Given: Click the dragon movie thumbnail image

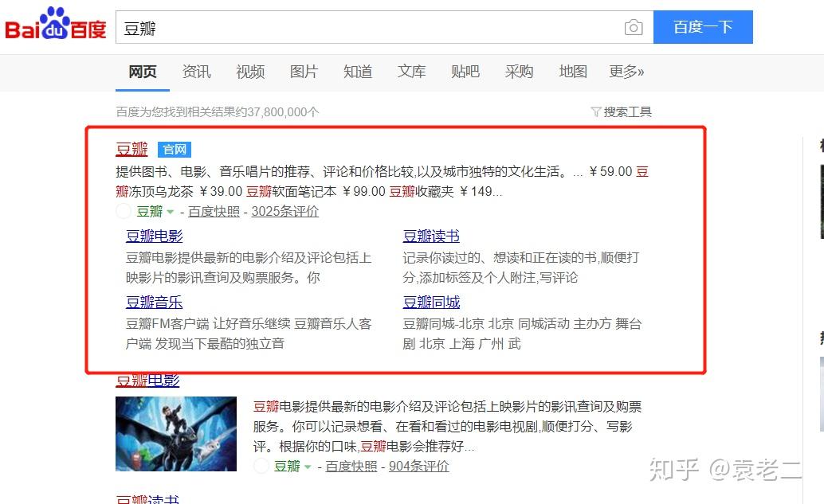Looking at the screenshot, I should click(x=176, y=434).
